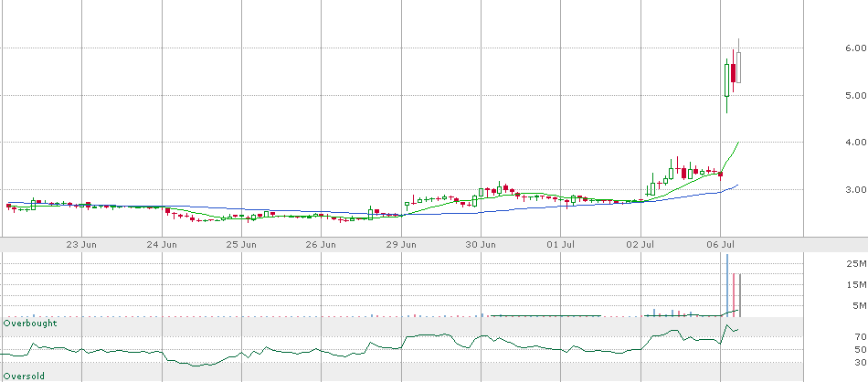Click the 25M volume axis label

857,263
